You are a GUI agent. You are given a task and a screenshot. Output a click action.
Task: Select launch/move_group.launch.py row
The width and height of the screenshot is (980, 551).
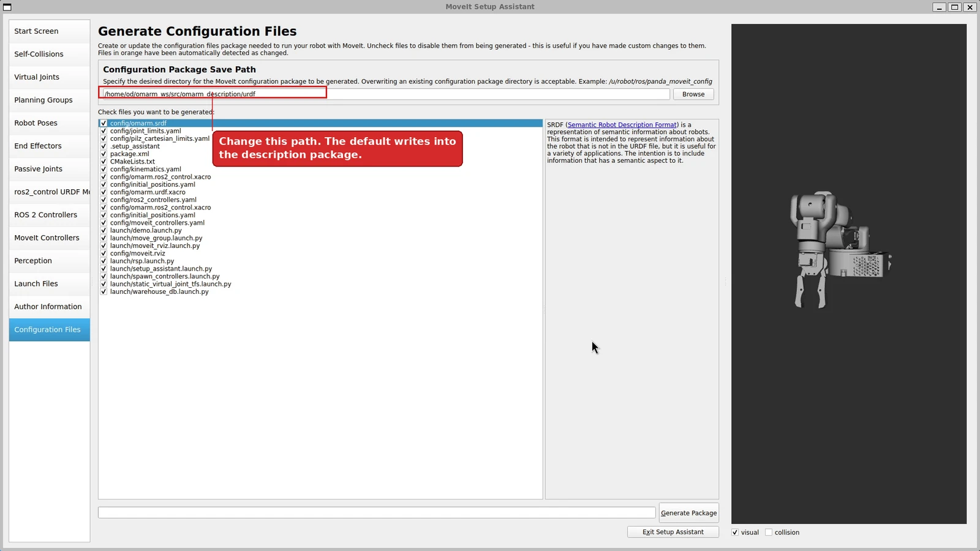click(x=320, y=238)
